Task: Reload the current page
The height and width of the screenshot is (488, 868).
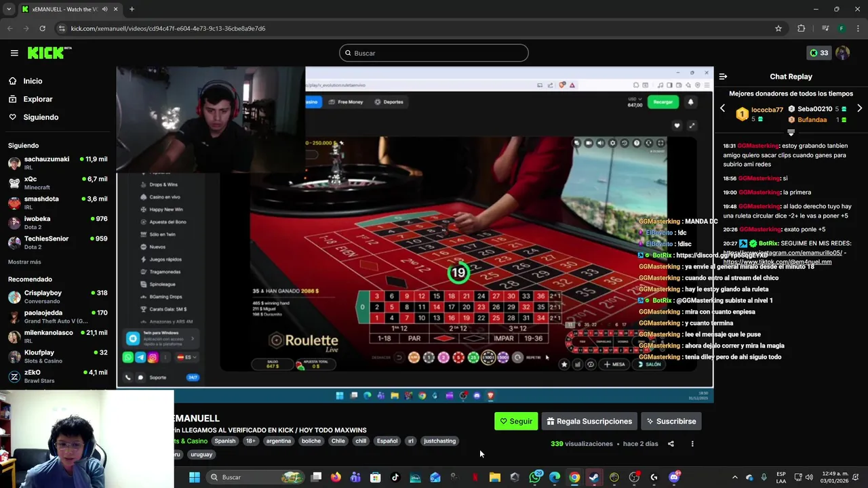Action: [x=42, y=28]
